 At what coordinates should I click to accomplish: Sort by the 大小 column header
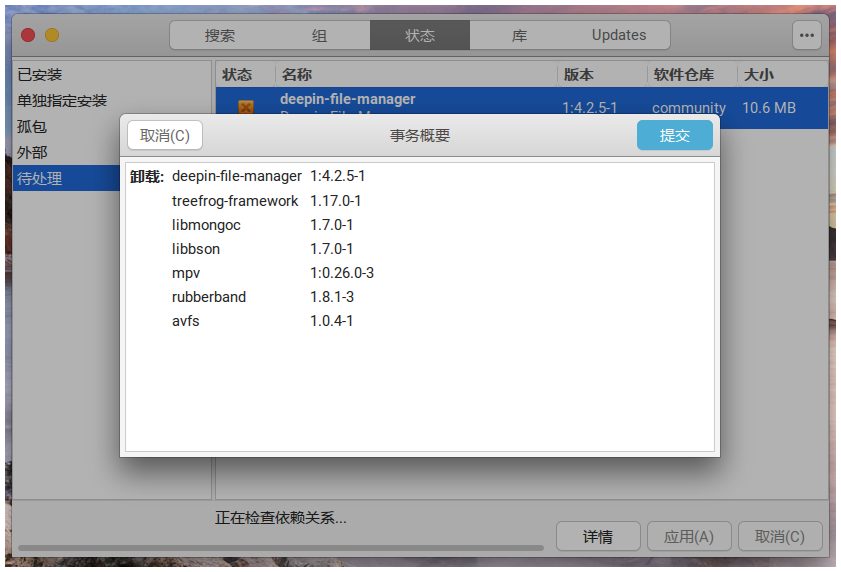click(x=783, y=75)
